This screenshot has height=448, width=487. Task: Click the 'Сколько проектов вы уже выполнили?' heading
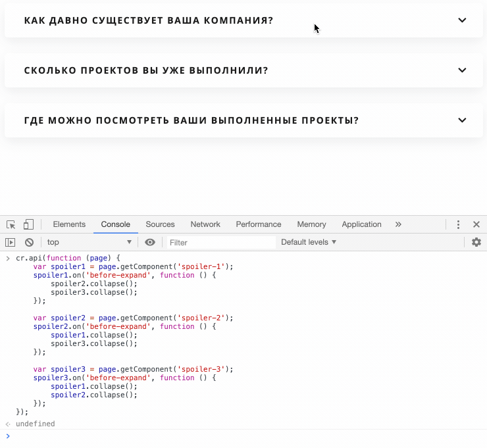[146, 70]
